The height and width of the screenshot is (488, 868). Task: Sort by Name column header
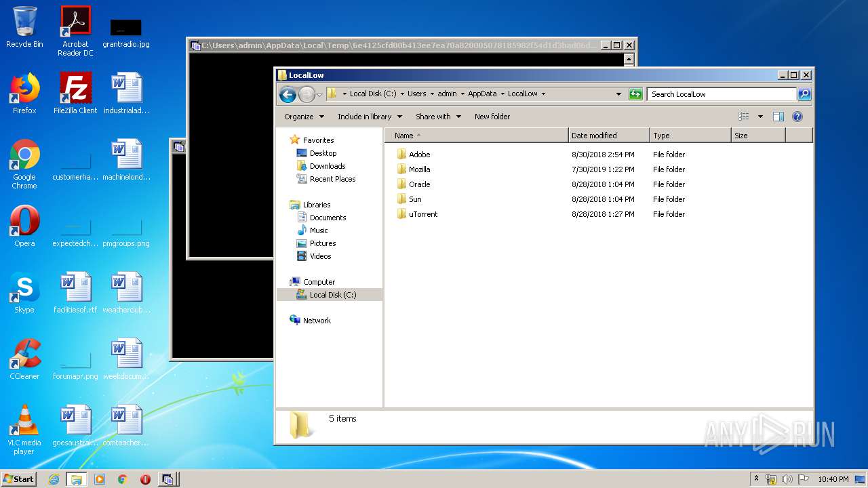pyautogui.click(x=476, y=136)
